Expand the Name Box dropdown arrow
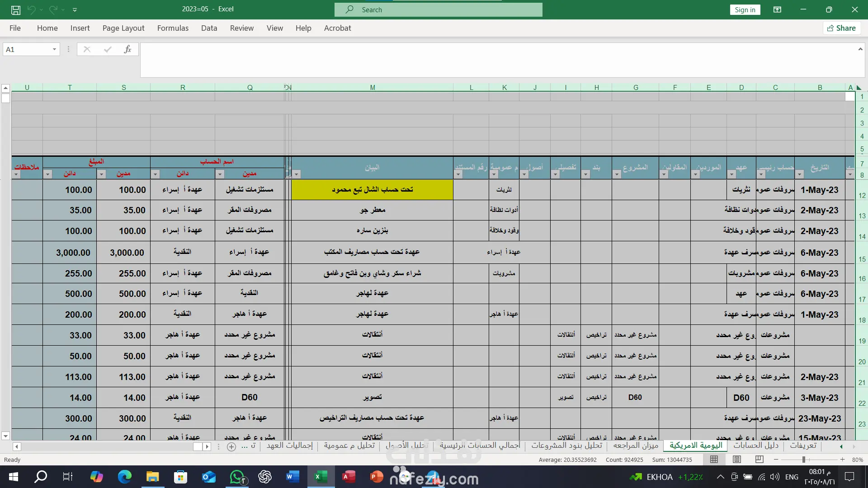Image resolution: width=868 pixels, height=488 pixels. point(54,49)
